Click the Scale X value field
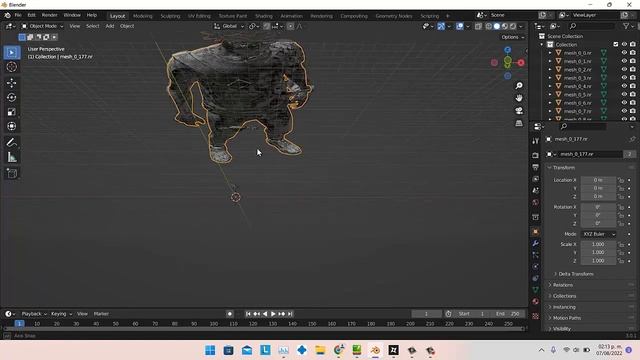Image resolution: width=640 pixels, height=360 pixels. pos(598,244)
